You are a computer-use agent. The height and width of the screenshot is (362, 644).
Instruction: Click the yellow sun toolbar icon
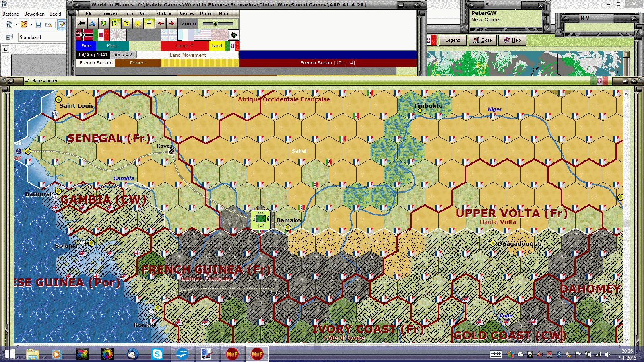click(x=138, y=23)
